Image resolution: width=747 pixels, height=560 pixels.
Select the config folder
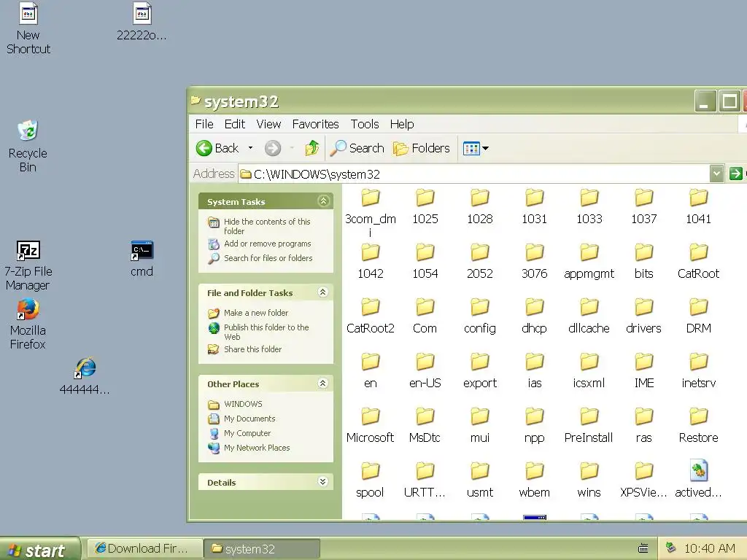click(x=480, y=316)
